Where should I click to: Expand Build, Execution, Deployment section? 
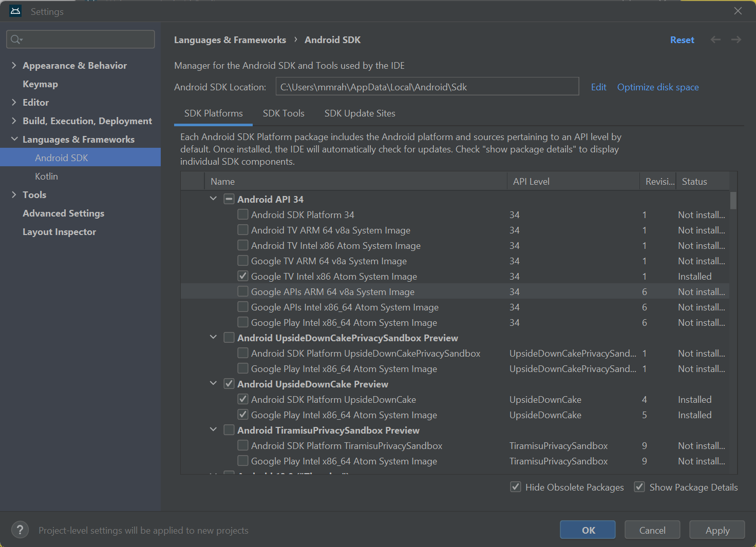coord(14,121)
